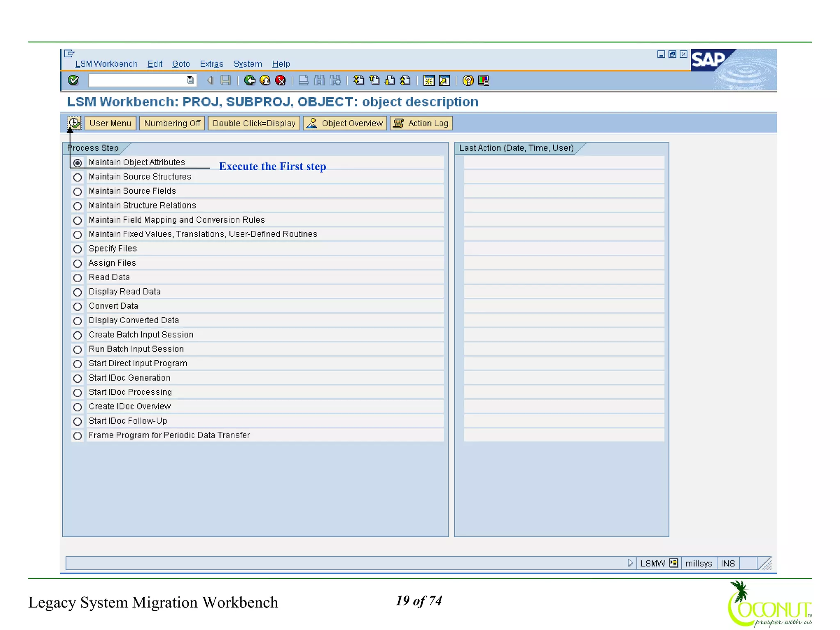Click the red Cancel icon

click(281, 80)
